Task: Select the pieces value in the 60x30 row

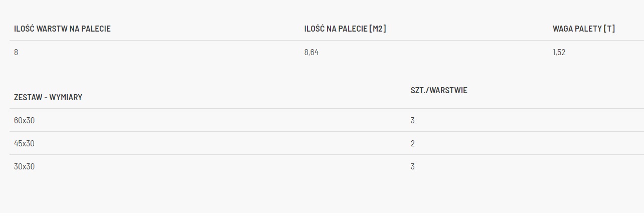Action: 413,120
